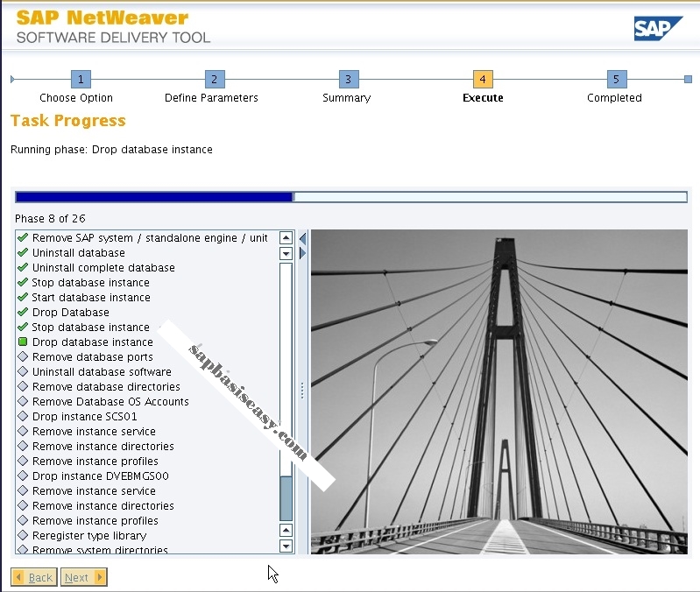Click the pending diamond beside Remove database ports
Image resolution: width=700 pixels, height=592 pixels.
click(x=23, y=356)
